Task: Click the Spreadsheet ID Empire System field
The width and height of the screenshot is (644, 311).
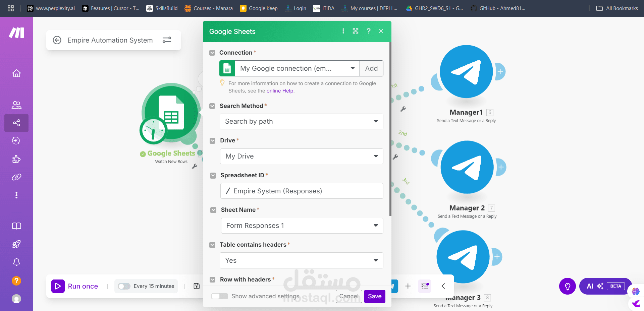Action: point(302,191)
